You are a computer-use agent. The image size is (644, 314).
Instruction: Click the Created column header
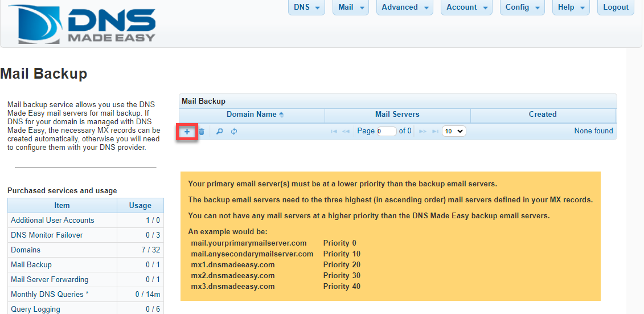(x=543, y=115)
